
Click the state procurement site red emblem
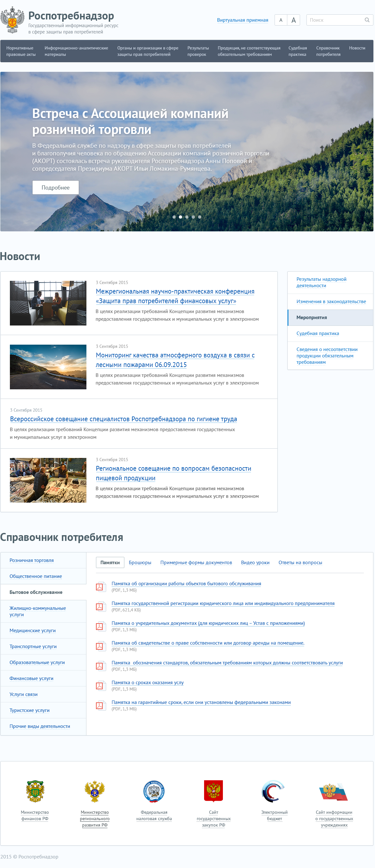coord(213,791)
